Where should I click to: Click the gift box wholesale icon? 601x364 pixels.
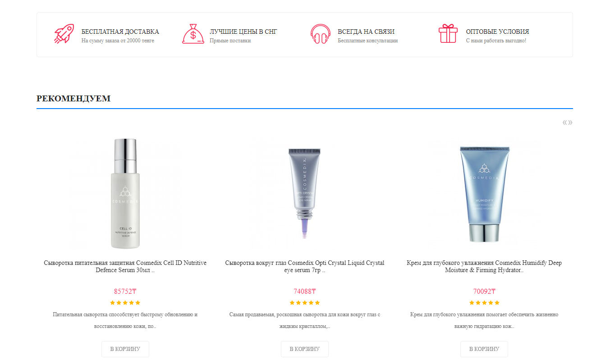(448, 34)
